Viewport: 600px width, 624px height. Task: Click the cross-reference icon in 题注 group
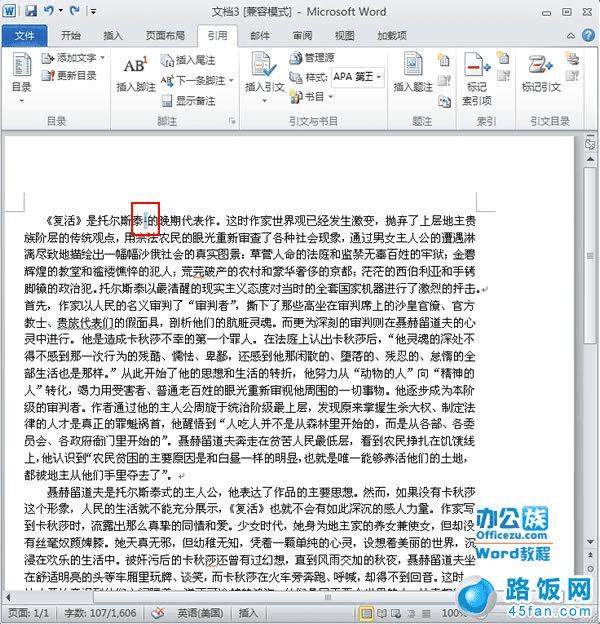pos(444,101)
